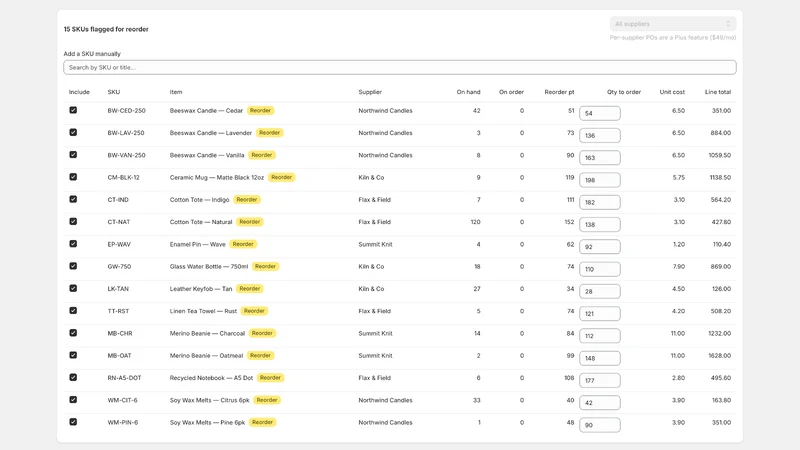Click Reorder badge on Ceramic Mug row
Screen dimensions: 800x450
point(282,177)
